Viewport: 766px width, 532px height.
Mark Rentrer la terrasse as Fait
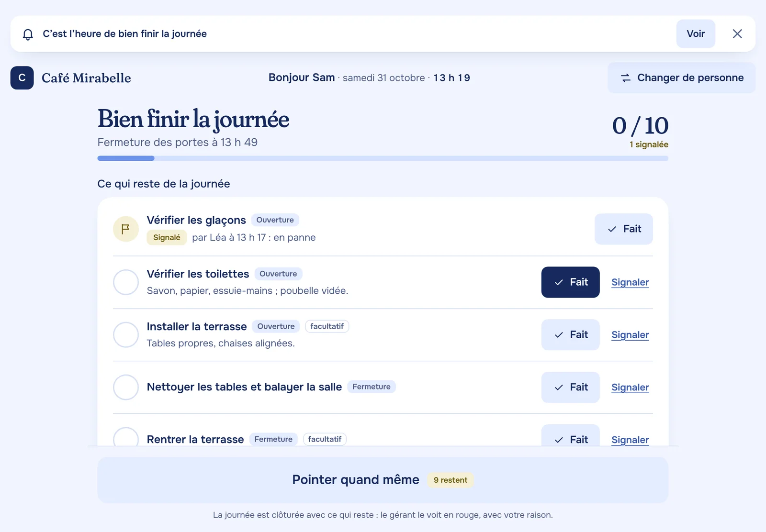tap(571, 436)
